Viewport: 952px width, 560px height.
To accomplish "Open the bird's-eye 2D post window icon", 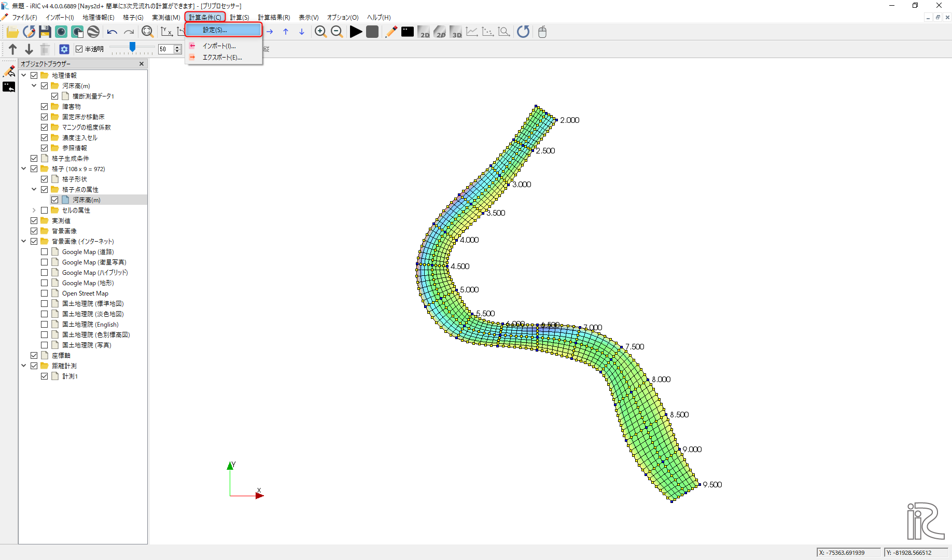I will pyautogui.click(x=440, y=32).
